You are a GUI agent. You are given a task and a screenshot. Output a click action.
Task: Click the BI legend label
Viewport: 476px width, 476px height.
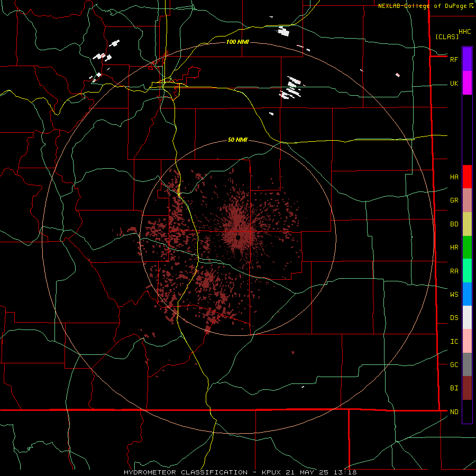coord(454,388)
